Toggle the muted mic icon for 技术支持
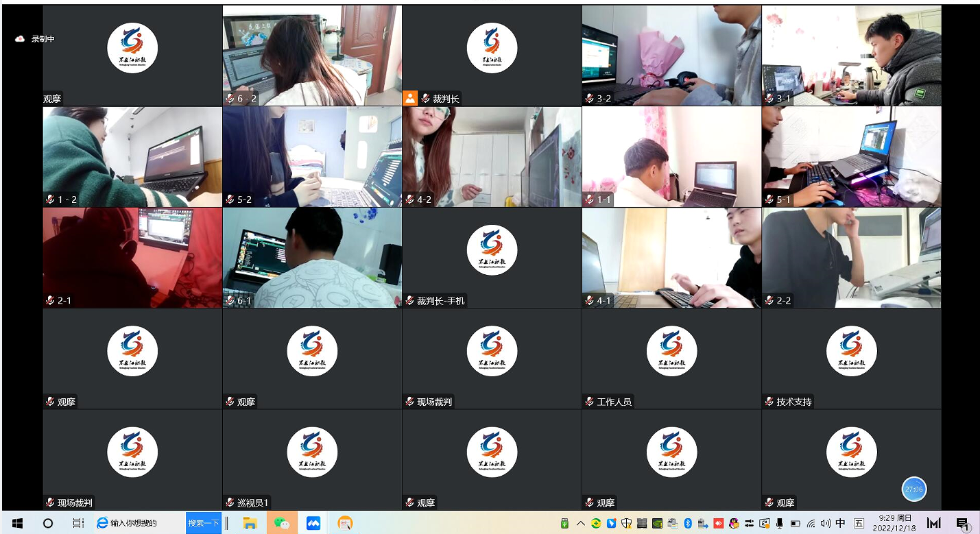The image size is (980, 534). click(769, 402)
